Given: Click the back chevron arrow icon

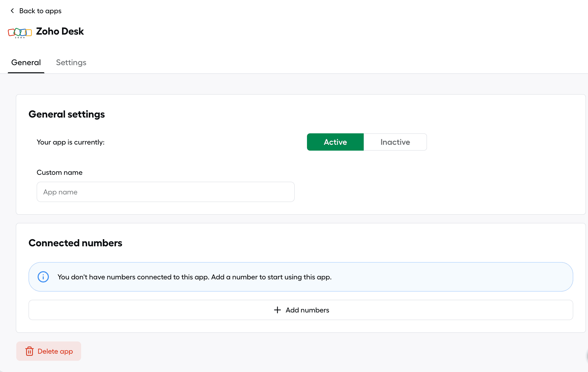Looking at the screenshot, I should coord(12,11).
